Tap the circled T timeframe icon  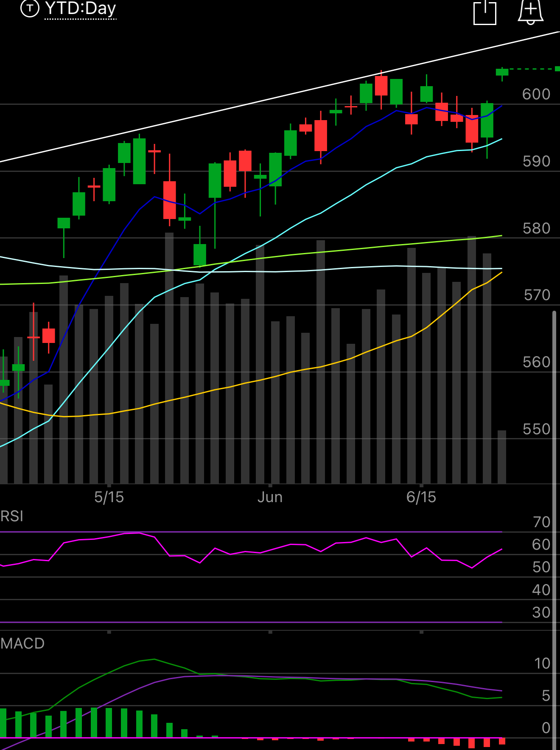30,8
